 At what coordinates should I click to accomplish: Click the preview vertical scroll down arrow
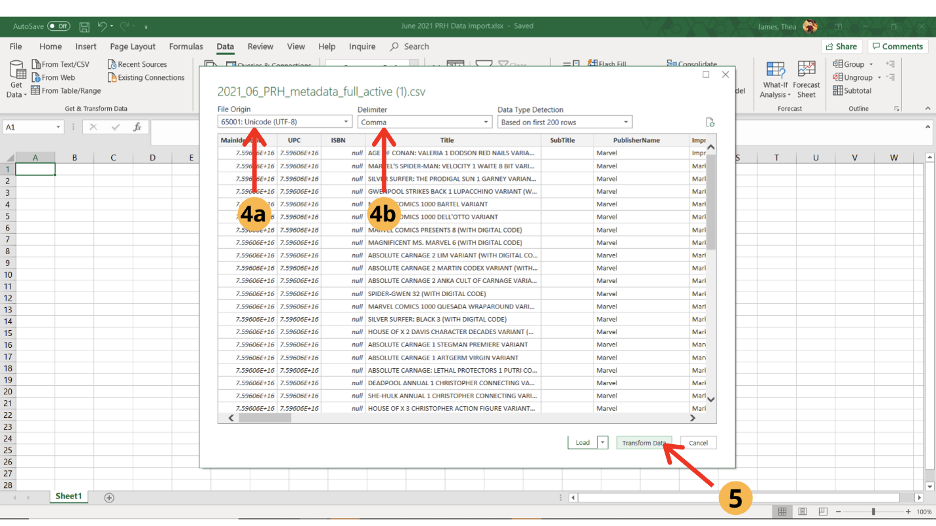coord(711,399)
